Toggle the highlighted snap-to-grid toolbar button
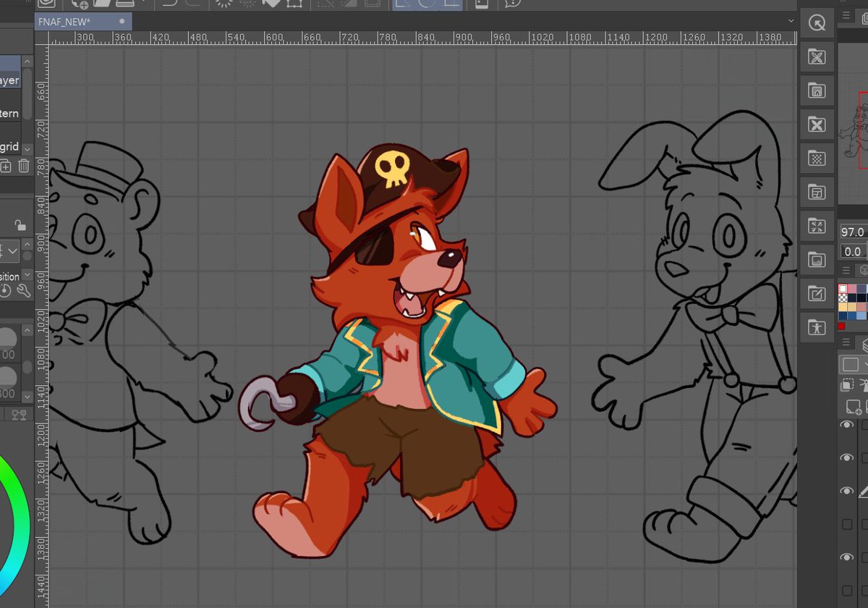Viewport: 868px width, 608px height. tap(452, 4)
